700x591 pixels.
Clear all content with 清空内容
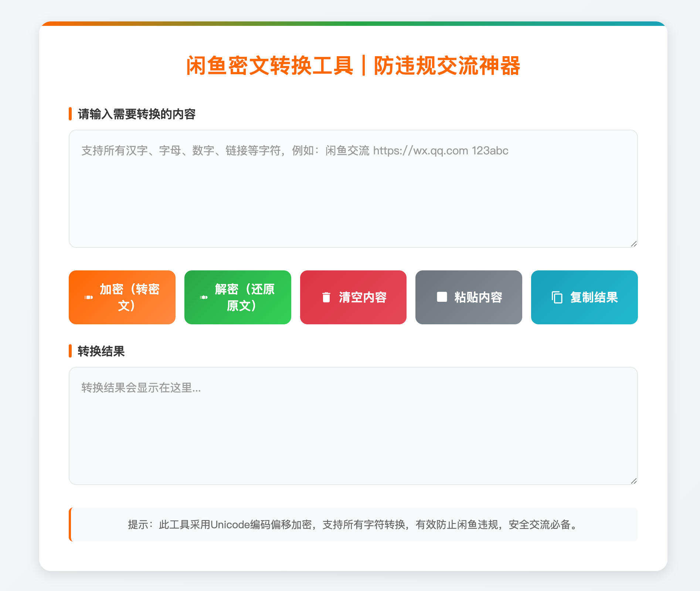pos(353,297)
